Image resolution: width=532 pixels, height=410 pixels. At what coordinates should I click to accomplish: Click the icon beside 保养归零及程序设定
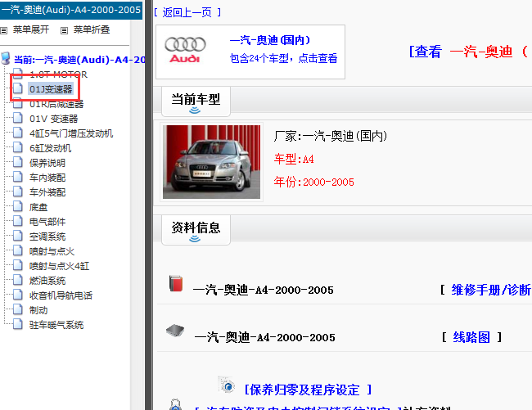tap(226, 385)
